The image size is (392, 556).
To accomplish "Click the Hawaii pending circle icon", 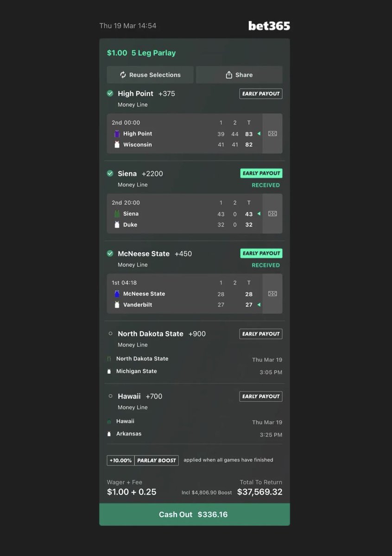I will point(110,396).
